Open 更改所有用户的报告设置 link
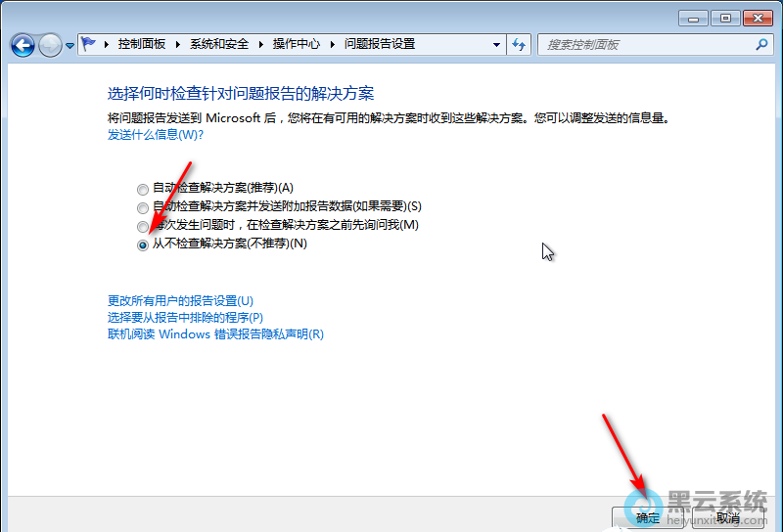The width and height of the screenshot is (783, 532). click(180, 300)
